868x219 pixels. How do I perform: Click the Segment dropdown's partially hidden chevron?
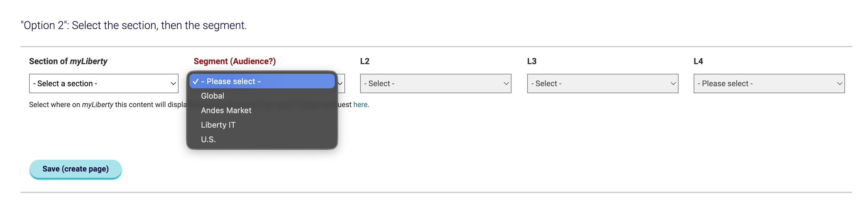click(341, 83)
